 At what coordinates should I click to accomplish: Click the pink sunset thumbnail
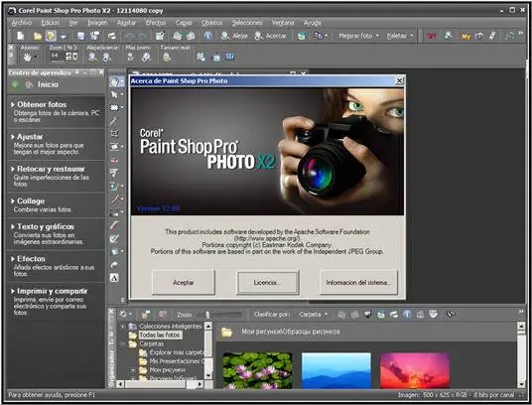(x=415, y=370)
